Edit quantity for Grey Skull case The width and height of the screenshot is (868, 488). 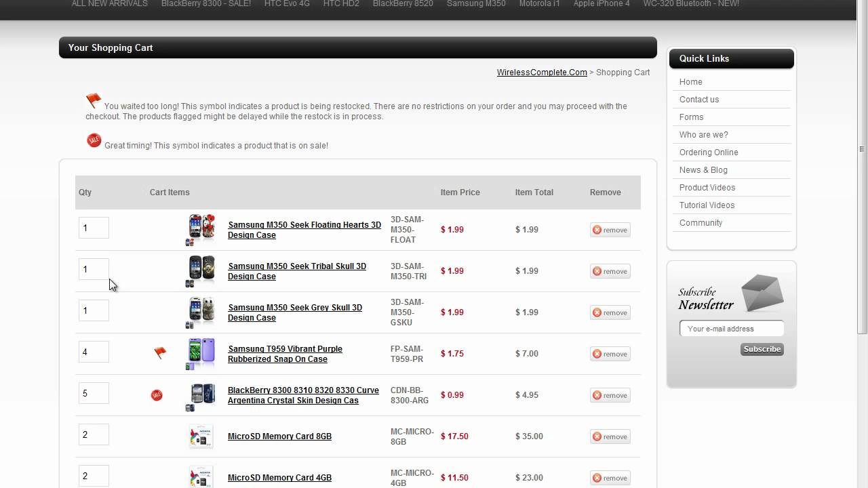click(94, 310)
